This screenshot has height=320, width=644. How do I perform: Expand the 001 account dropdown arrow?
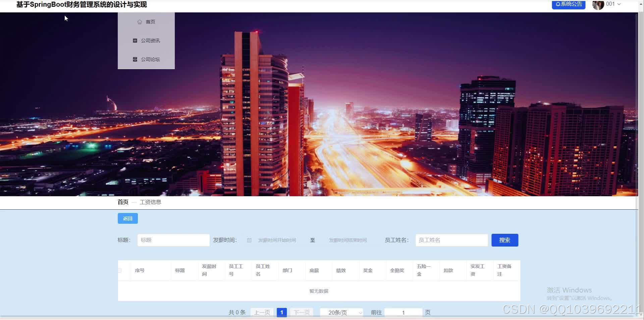[x=619, y=4]
